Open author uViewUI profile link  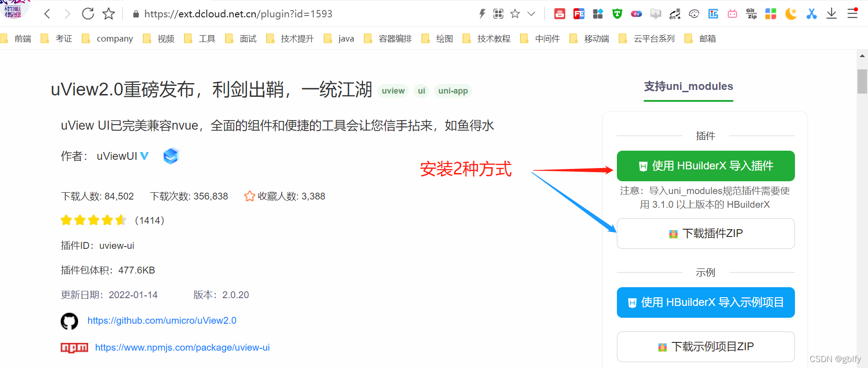(117, 156)
